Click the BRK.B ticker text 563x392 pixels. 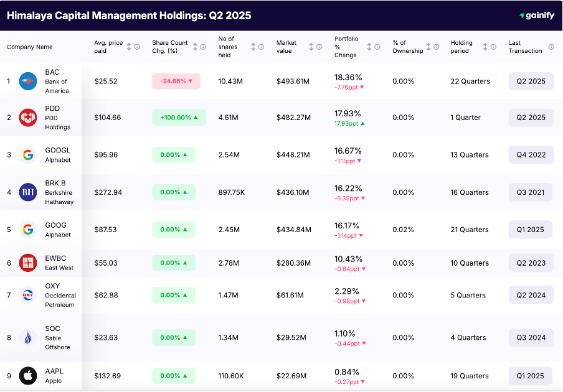coord(55,183)
